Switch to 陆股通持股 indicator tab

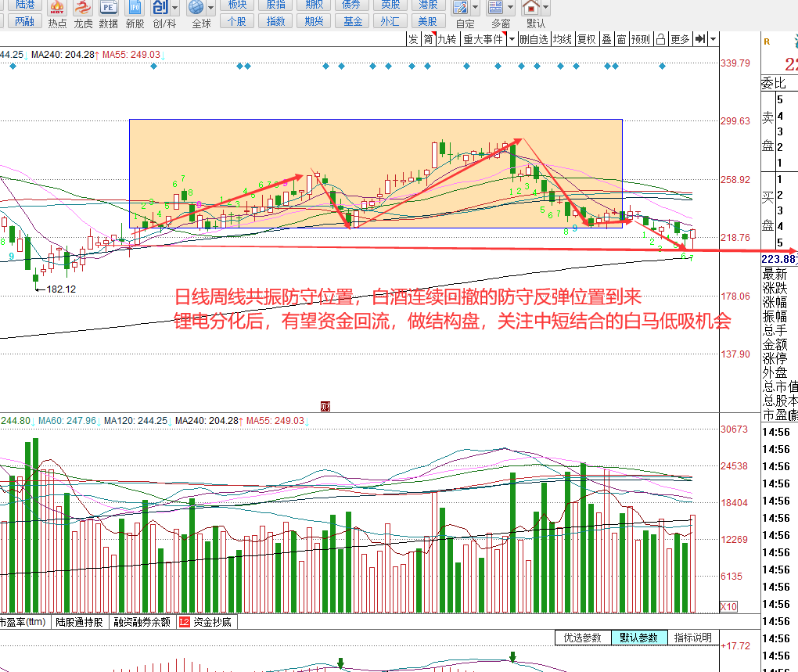coord(79,622)
